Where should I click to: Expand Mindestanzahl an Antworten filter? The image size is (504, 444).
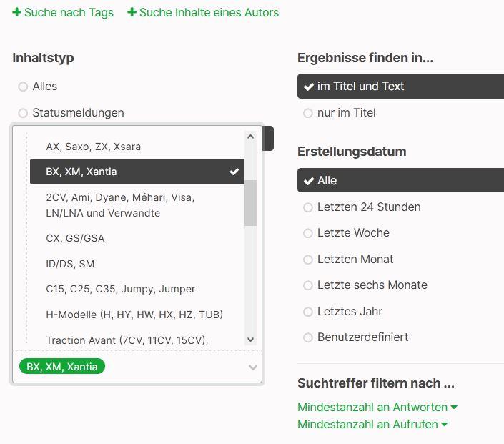click(377, 407)
